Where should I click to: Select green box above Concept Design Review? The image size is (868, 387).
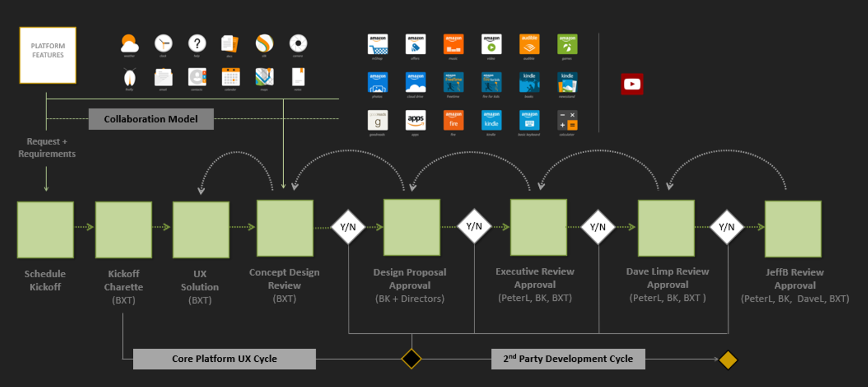coord(285,228)
